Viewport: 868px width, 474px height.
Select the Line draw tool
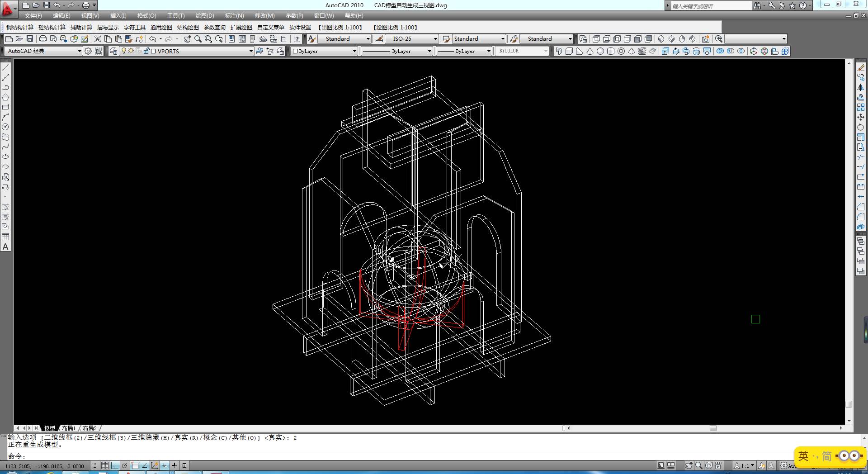click(5, 67)
